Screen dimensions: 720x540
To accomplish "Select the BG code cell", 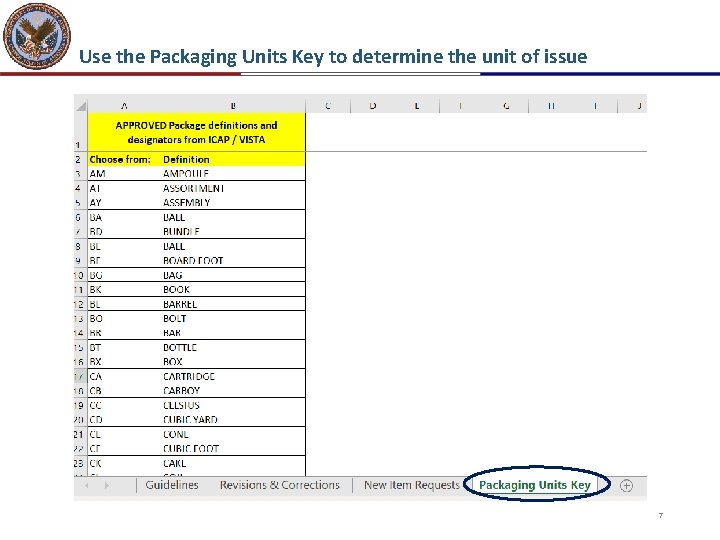I will pos(124,275).
